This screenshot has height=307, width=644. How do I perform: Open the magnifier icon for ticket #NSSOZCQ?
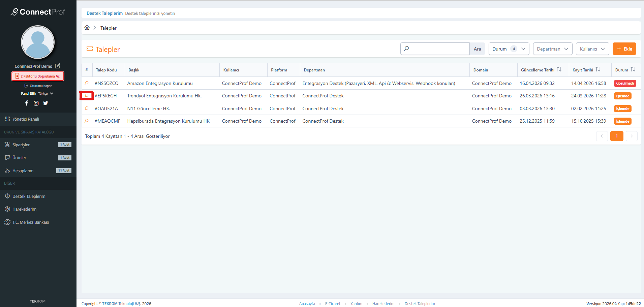pyautogui.click(x=87, y=83)
